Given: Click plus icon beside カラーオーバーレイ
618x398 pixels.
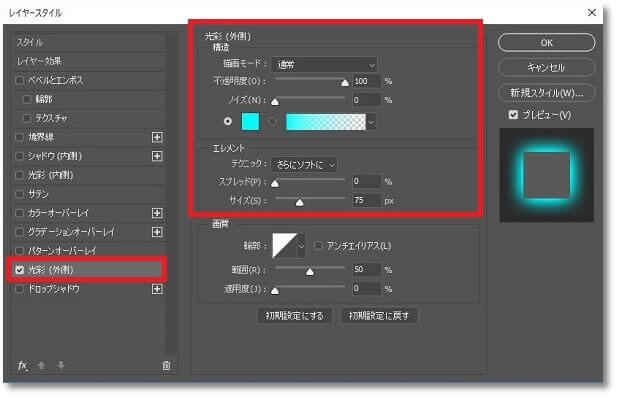Looking at the screenshot, I should 157,213.
